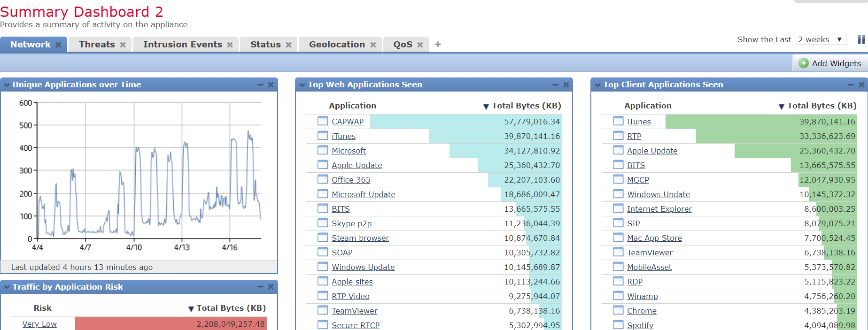Minimize the Top Client Applications Seen widget
868x330 pixels.
851,85
